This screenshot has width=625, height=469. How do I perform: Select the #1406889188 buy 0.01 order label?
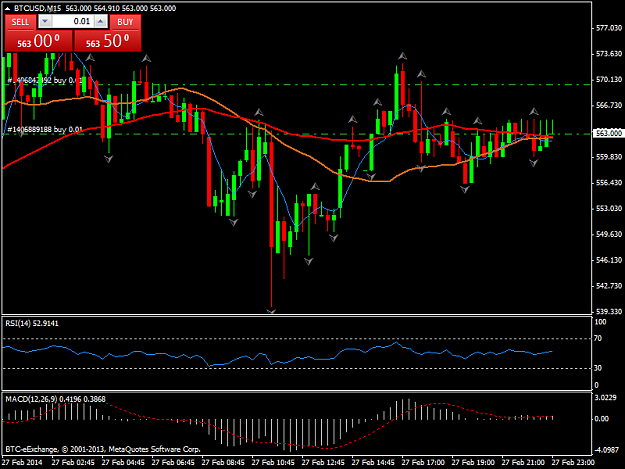[x=45, y=130]
